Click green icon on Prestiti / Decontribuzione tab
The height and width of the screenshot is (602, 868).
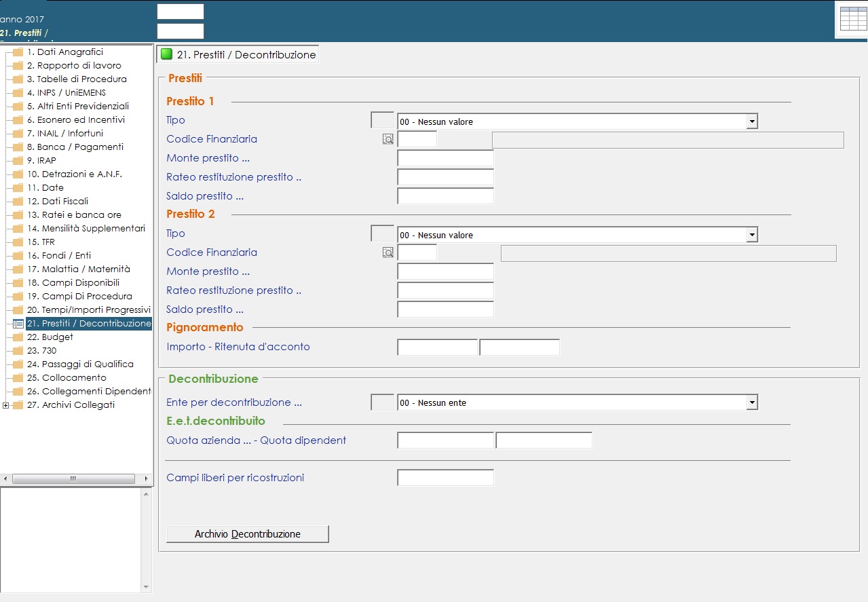(x=166, y=54)
